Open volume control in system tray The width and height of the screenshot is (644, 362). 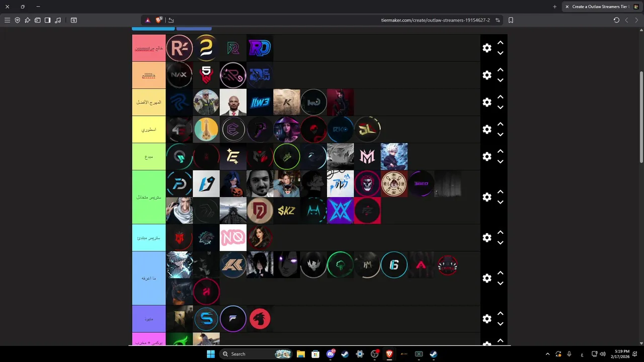(603, 354)
